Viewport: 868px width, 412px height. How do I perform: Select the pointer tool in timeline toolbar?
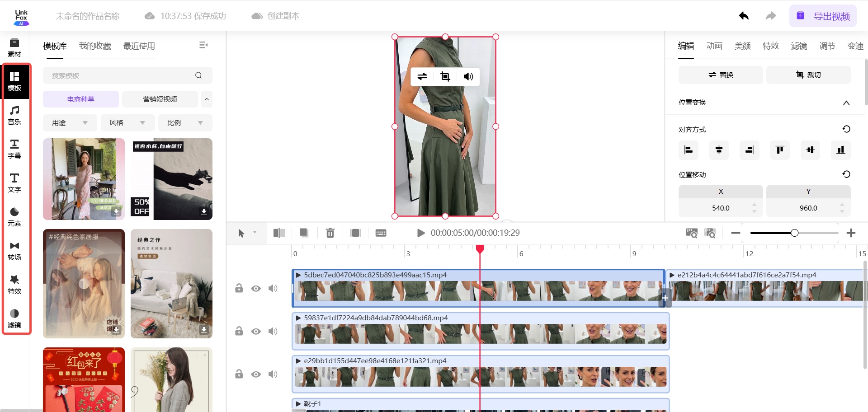pos(241,233)
